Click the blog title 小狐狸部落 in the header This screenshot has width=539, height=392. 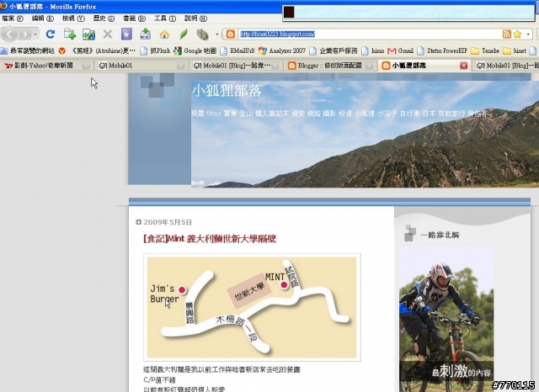coord(227,91)
